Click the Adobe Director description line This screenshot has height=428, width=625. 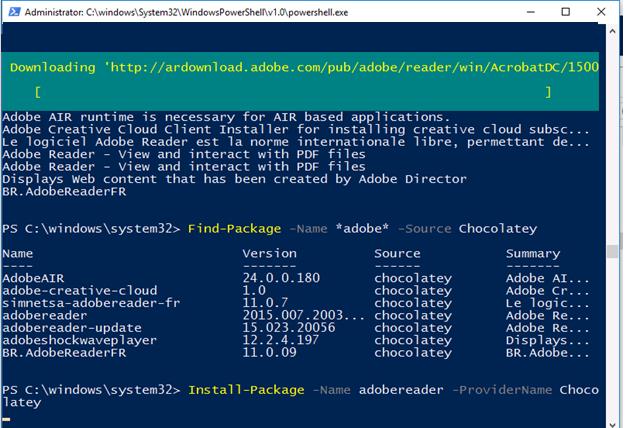(x=234, y=179)
